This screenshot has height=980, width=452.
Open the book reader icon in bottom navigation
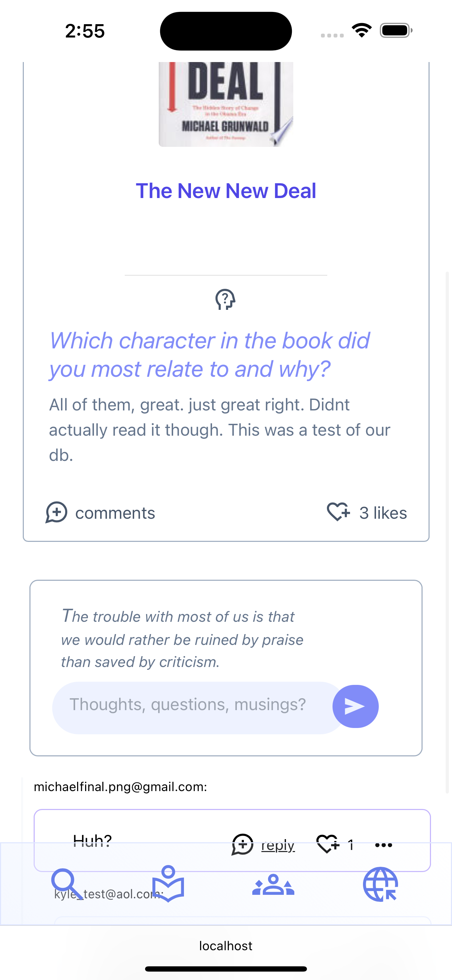(x=168, y=884)
